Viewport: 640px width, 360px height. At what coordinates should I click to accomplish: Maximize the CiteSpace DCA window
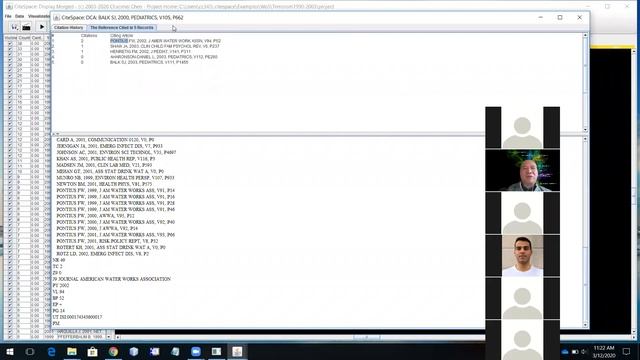coord(560,18)
